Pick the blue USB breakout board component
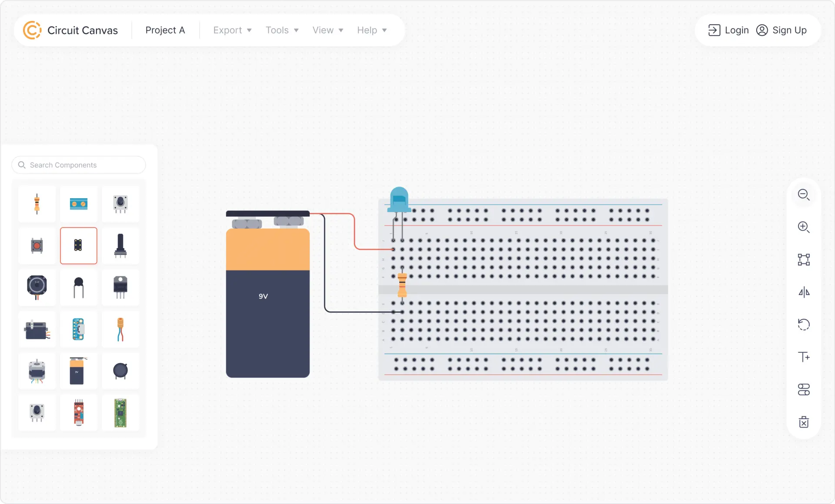The width and height of the screenshot is (835, 504). [79, 329]
